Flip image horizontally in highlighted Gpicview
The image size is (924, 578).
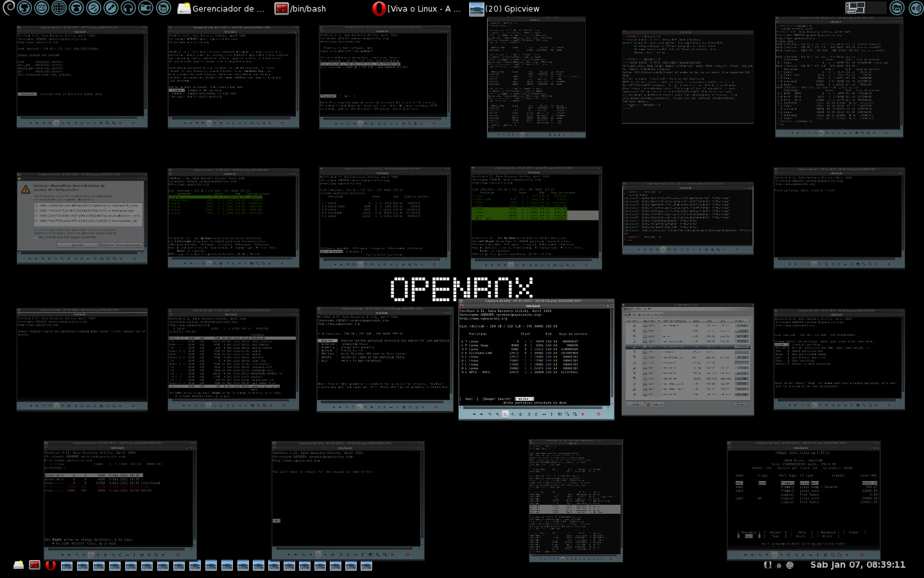[x=544, y=414]
